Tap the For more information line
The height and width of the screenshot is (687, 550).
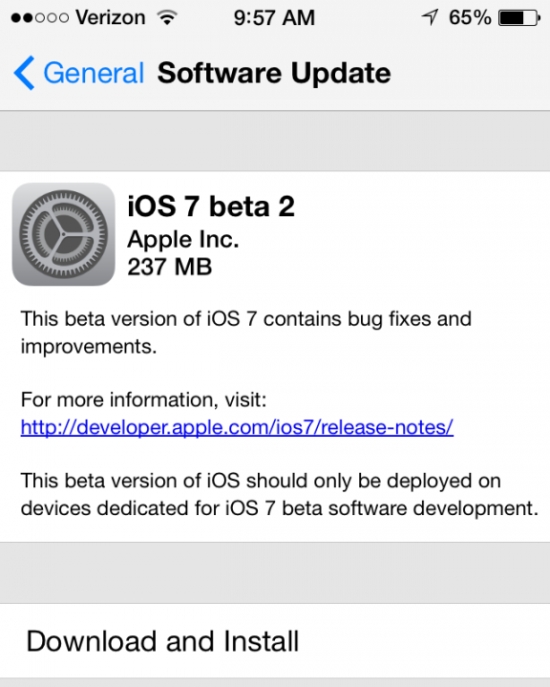point(143,400)
